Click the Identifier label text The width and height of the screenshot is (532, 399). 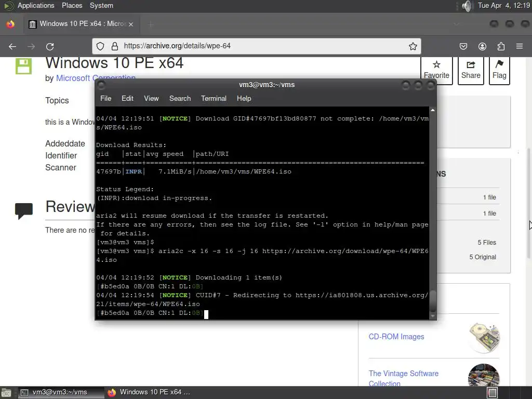click(x=61, y=155)
